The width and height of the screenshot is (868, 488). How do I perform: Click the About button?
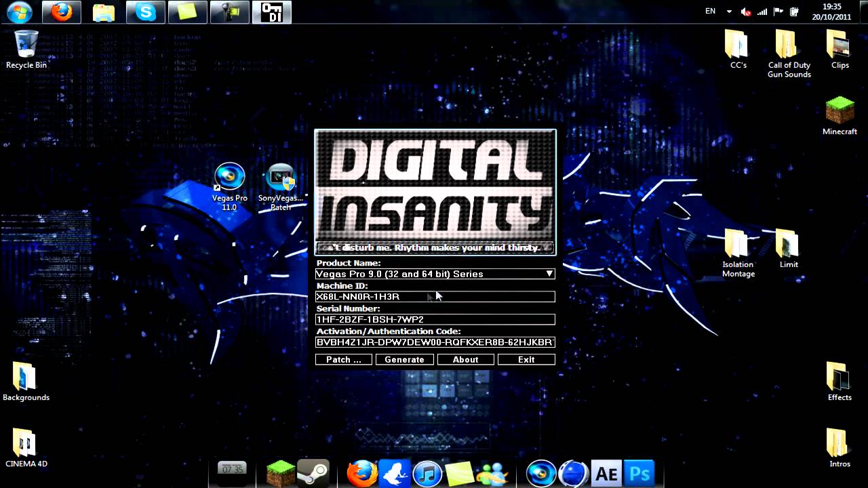coord(466,359)
